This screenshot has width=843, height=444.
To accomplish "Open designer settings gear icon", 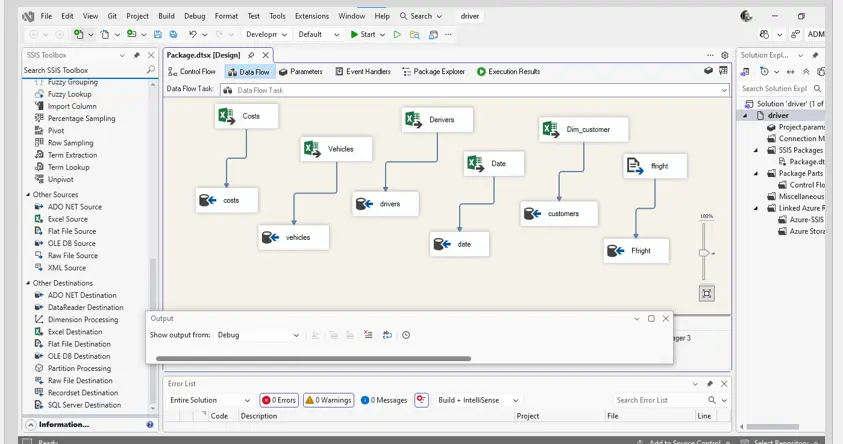I will pos(725,55).
